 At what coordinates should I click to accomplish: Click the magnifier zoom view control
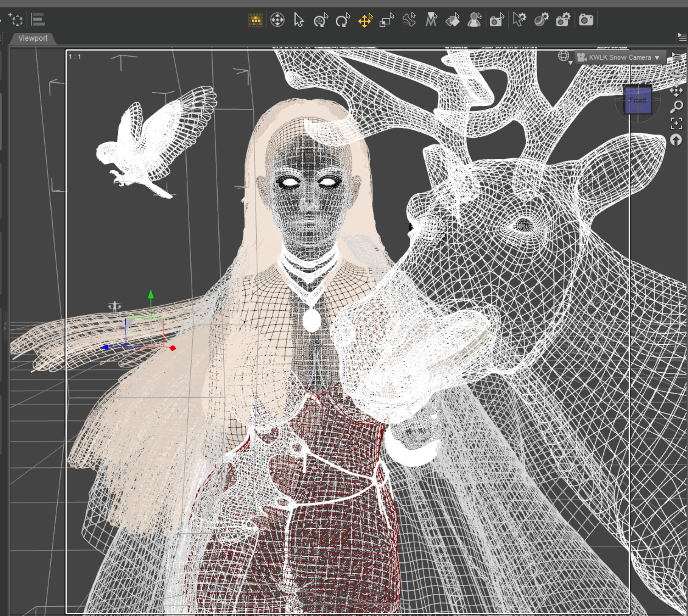676,107
